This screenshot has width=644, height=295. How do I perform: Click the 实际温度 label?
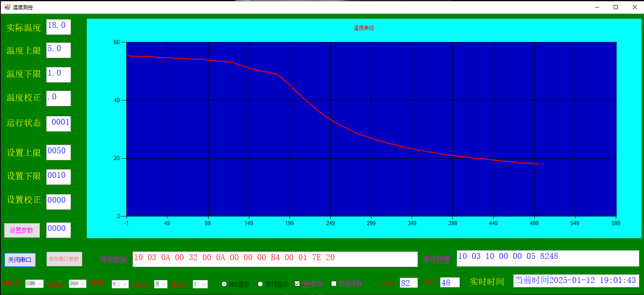24,28
